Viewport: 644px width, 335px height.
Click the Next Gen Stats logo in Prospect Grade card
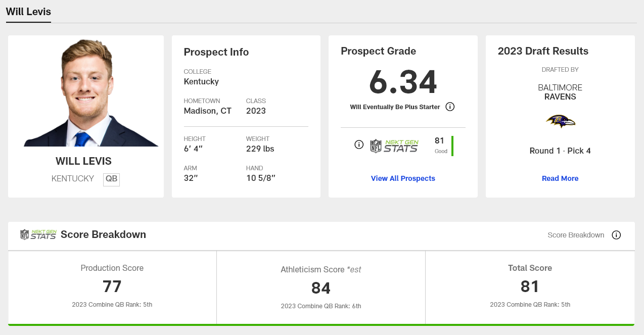394,146
